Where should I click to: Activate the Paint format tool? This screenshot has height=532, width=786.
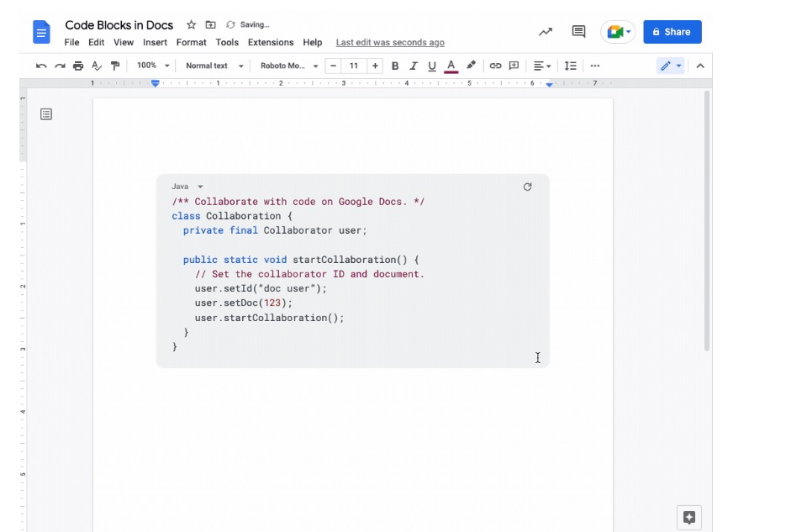click(x=115, y=66)
